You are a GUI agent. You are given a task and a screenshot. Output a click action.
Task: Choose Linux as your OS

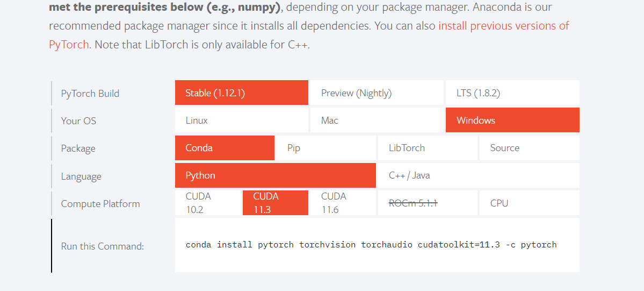coord(241,120)
